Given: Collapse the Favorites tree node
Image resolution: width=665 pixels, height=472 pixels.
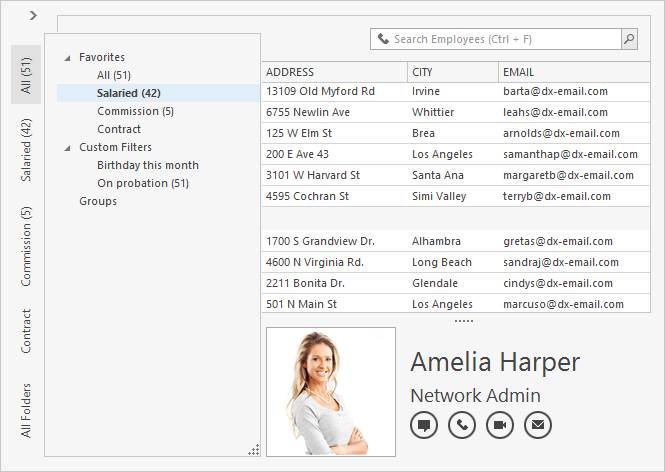Looking at the screenshot, I should (x=67, y=57).
